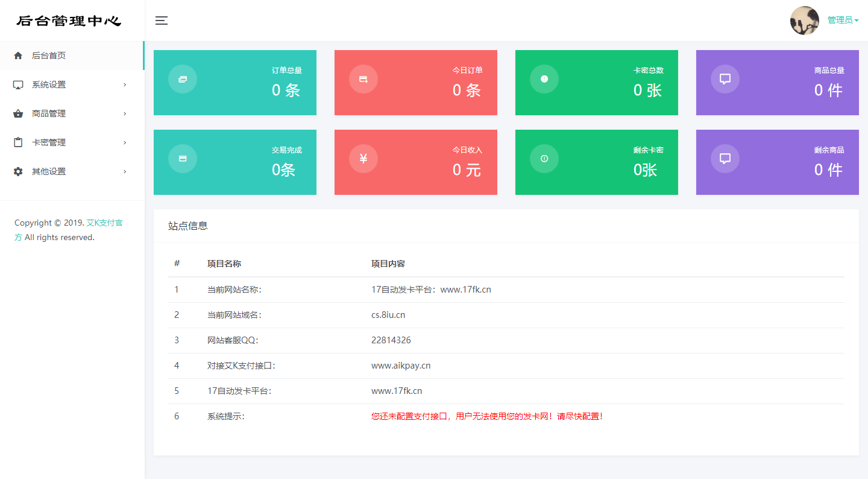The width and height of the screenshot is (868, 479).
Task: Open the 系统设置 menu item
Action: [72, 84]
